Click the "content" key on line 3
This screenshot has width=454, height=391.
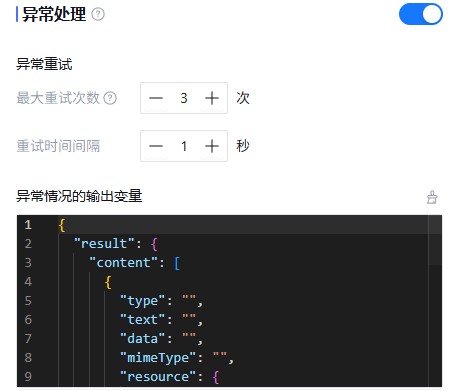pos(123,263)
